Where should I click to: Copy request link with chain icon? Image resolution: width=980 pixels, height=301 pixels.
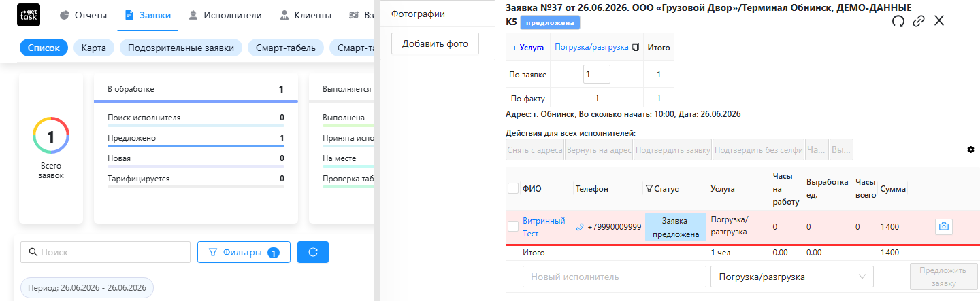pyautogui.click(x=919, y=21)
